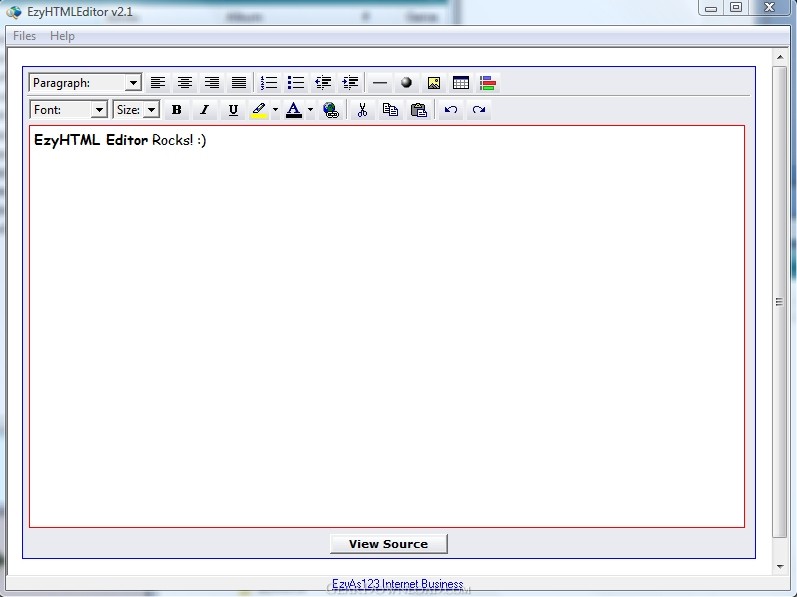Cut selection with the scissors icon
Screen dimensions: 797x597
(x=362, y=110)
